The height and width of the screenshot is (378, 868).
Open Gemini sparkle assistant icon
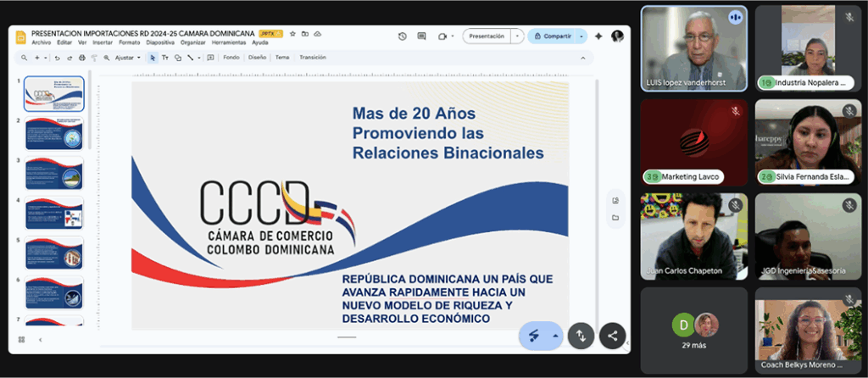point(598,36)
